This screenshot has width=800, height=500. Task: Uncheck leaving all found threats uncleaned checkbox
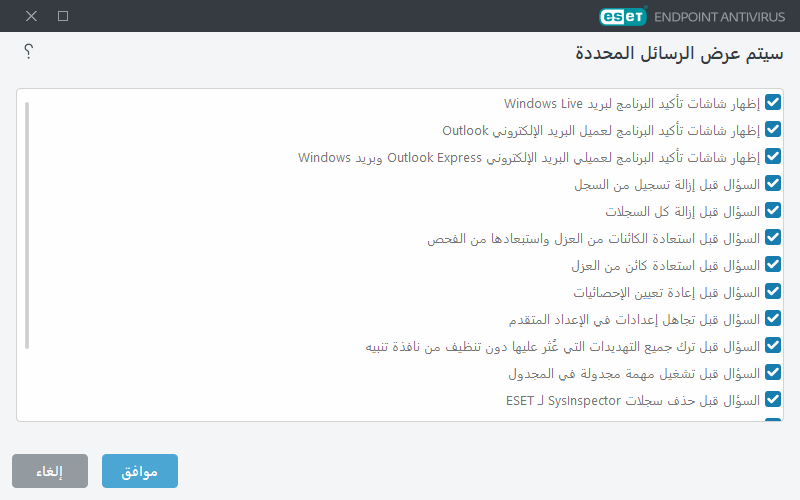tap(773, 346)
